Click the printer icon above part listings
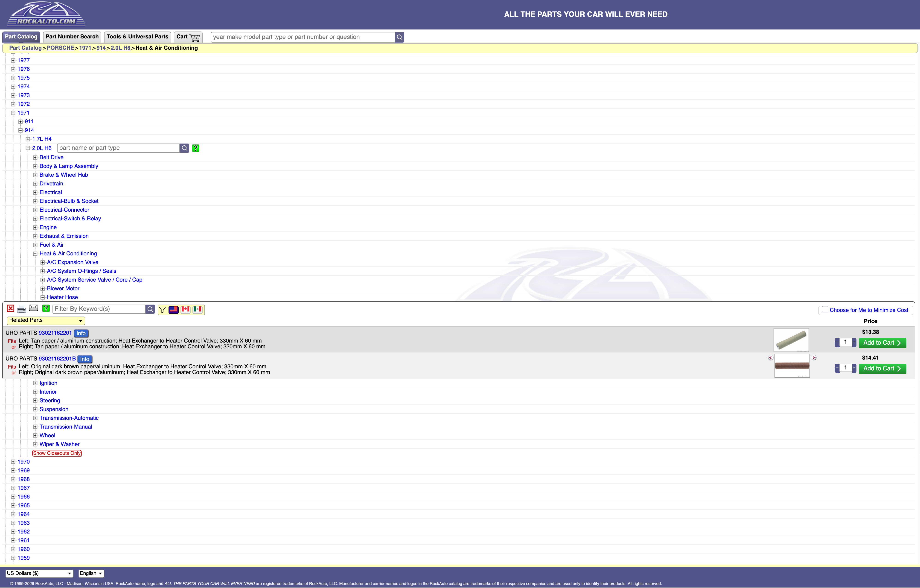Screen dimensions: 920x588 coord(22,309)
